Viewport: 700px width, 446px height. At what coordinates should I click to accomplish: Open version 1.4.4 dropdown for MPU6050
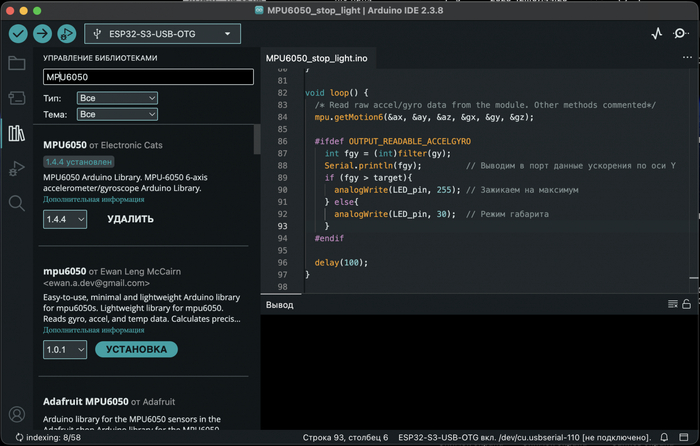pos(65,219)
